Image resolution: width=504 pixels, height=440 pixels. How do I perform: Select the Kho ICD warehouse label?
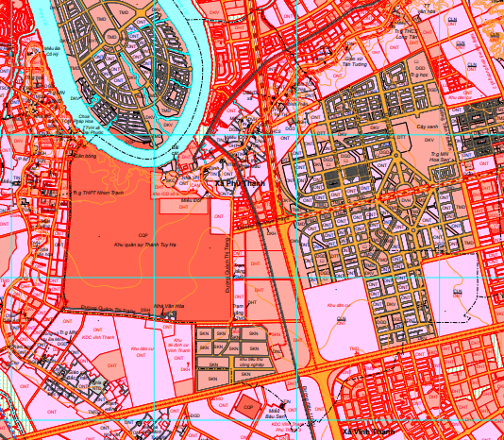tap(165, 194)
